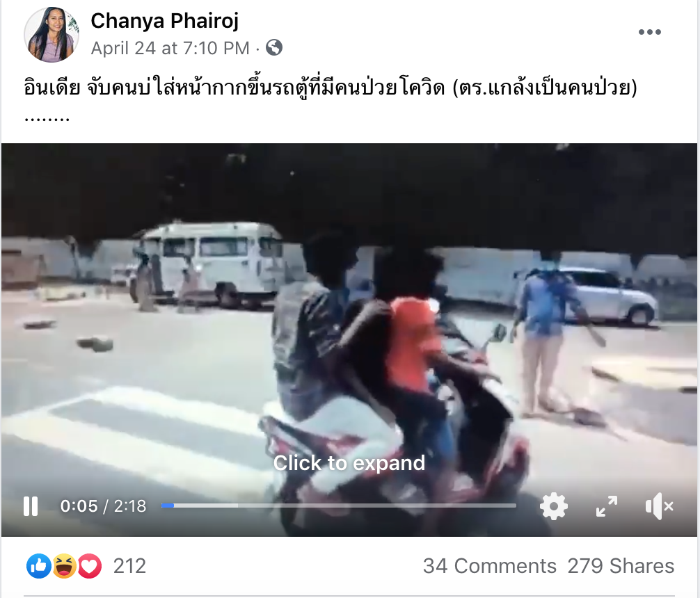Open the April 24 post timestamp

[x=170, y=48]
